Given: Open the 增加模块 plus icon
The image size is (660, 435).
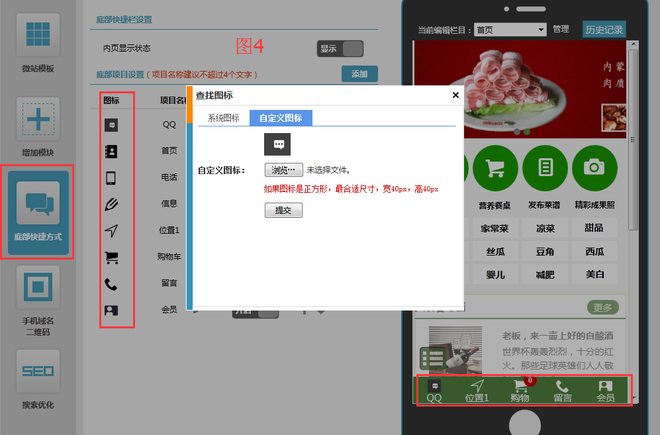Looking at the screenshot, I should pyautogui.click(x=38, y=119).
